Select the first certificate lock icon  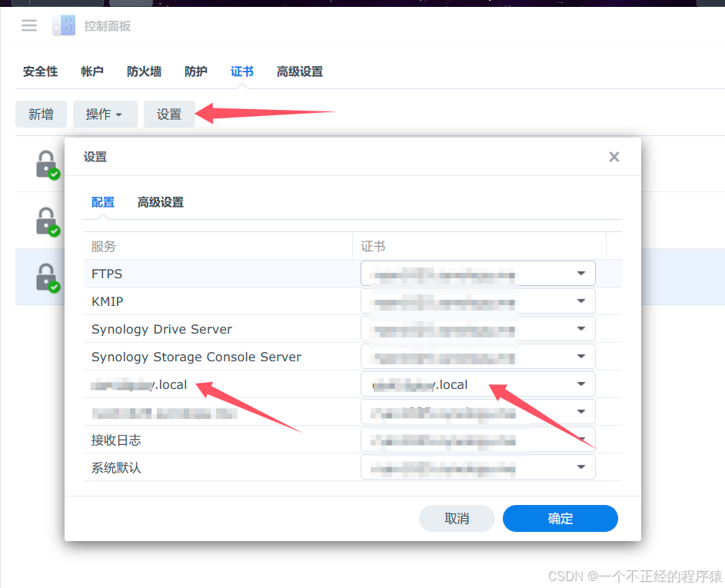tap(48, 164)
